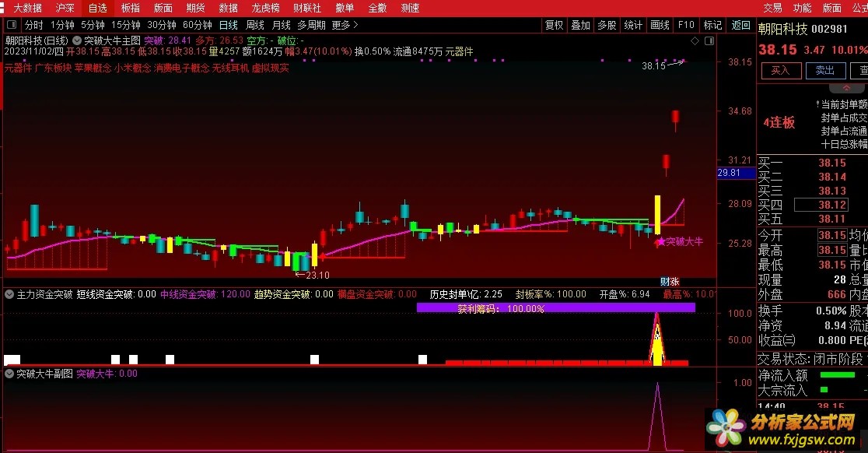Image resolution: width=868 pixels, height=453 pixels.
Task: Click the 卖出 sell button
Action: click(825, 70)
